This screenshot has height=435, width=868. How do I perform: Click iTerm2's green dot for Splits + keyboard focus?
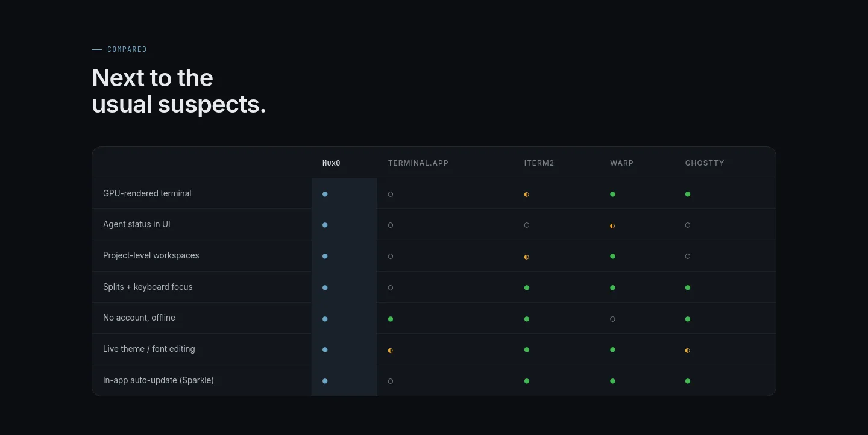pyautogui.click(x=527, y=287)
